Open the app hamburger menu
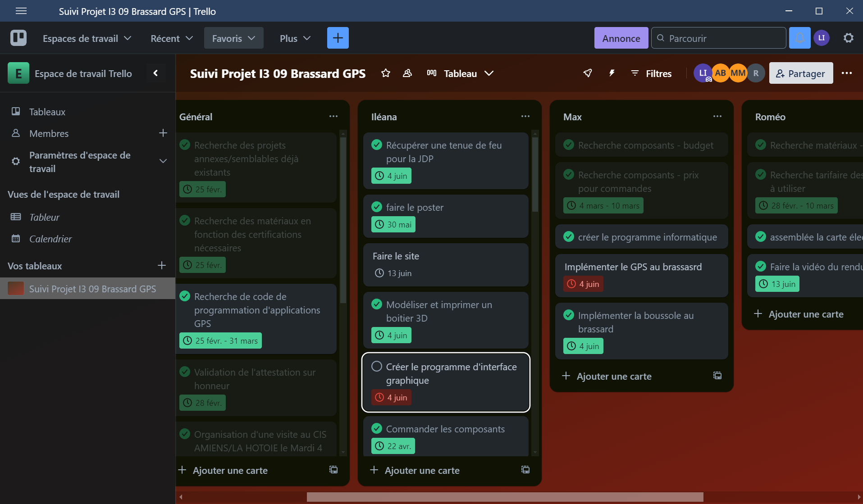Image resolution: width=863 pixels, height=504 pixels. 21,11
